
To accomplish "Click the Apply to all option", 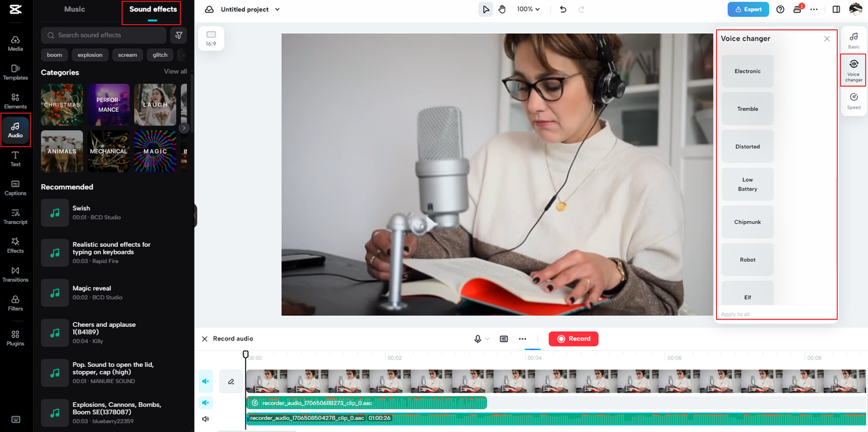I will point(735,314).
